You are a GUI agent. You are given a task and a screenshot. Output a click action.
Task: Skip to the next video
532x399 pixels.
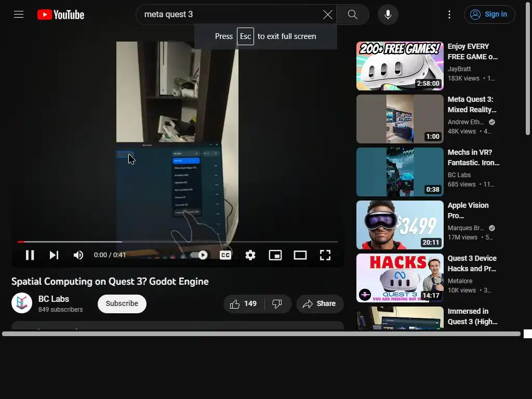(x=54, y=255)
